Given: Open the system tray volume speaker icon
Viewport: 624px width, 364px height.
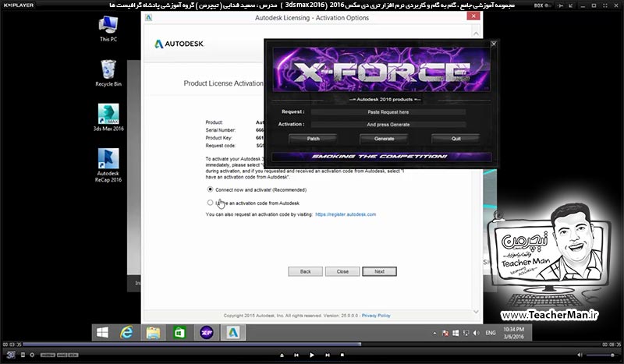Looking at the screenshot, I should pos(476,333).
